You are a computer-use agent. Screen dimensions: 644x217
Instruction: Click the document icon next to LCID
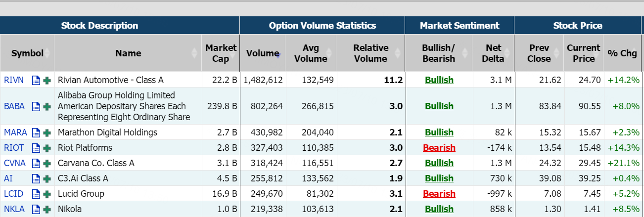[x=36, y=194]
